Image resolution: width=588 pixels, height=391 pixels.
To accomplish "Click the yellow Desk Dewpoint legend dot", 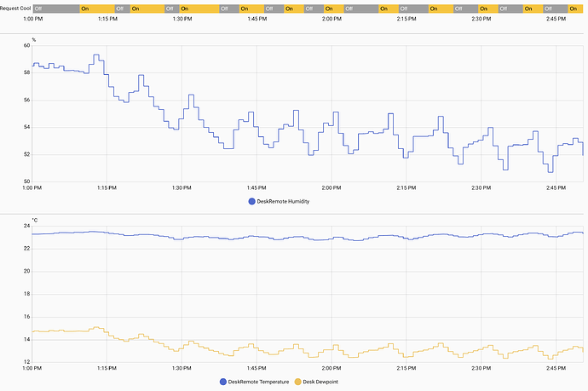I will 297,382.
